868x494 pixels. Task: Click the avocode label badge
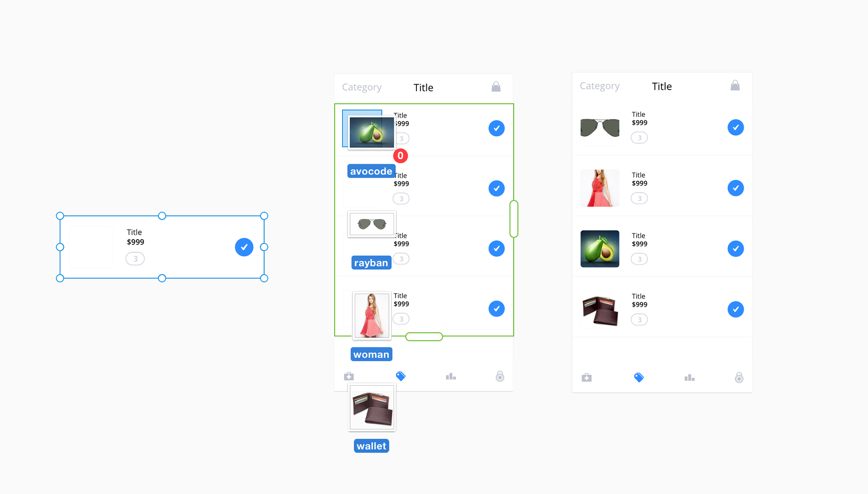tap(371, 171)
